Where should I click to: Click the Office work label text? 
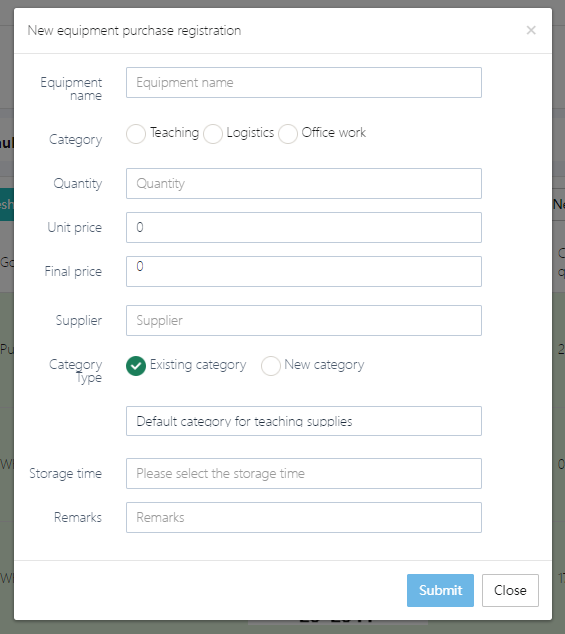[x=334, y=133]
